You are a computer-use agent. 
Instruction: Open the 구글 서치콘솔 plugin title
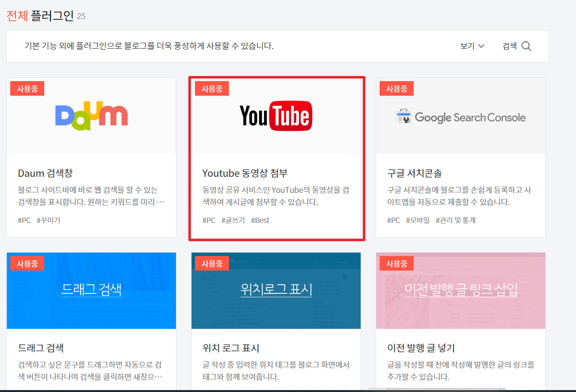pos(414,173)
